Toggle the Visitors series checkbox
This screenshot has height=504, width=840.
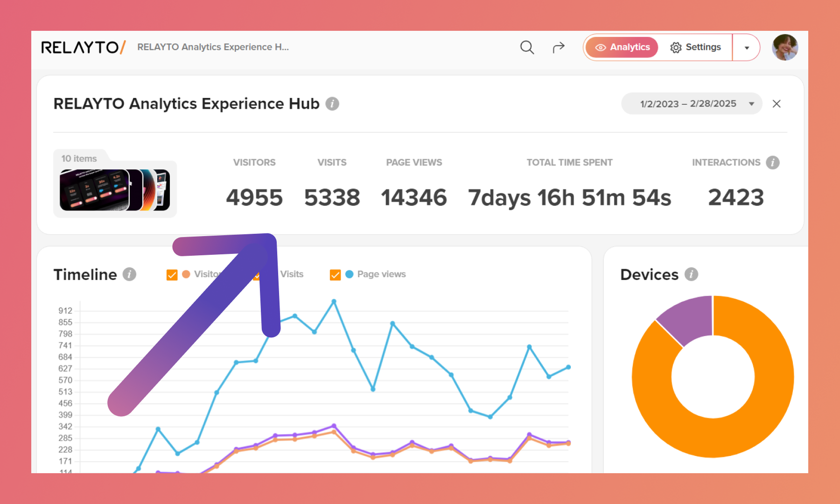click(172, 274)
